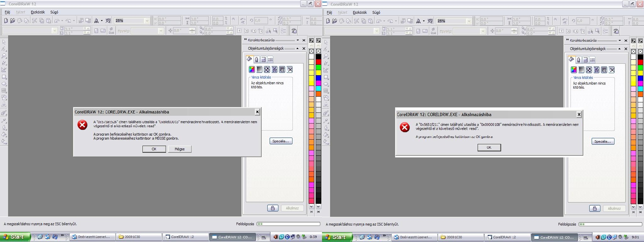The width and height of the screenshot is (644, 242).
Task: Open the Summary tab in right window docker
Action: tap(592, 60)
